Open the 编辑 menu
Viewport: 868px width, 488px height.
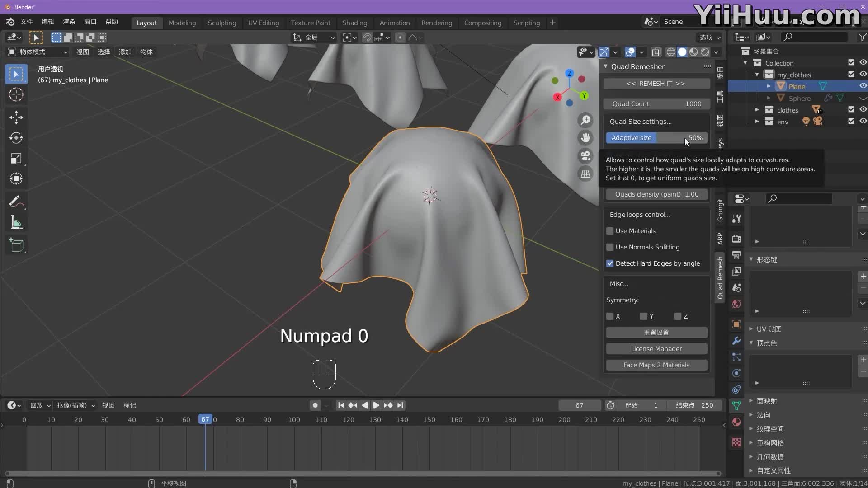pyautogui.click(x=47, y=22)
